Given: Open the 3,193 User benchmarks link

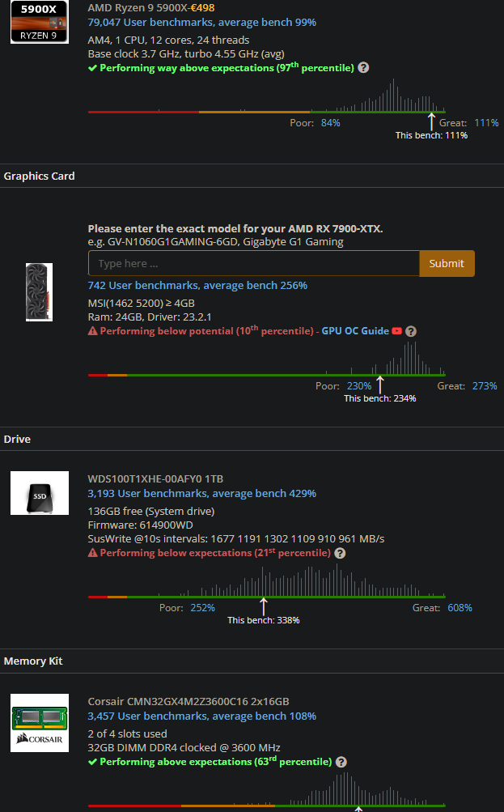Looking at the screenshot, I should [201, 493].
